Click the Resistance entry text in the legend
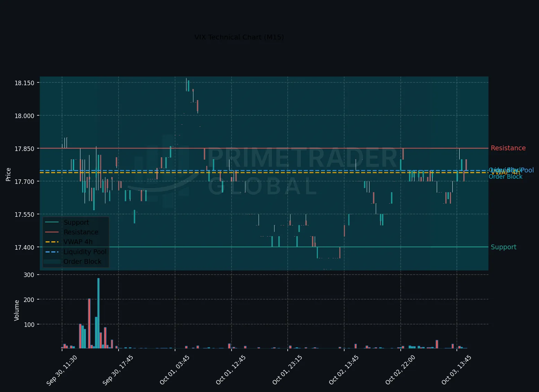 (x=81, y=232)
